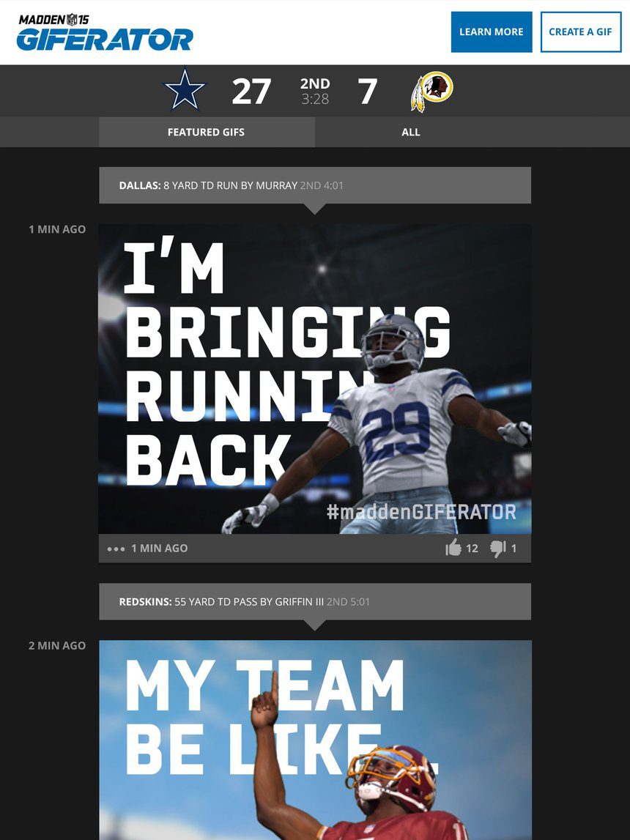Click the Dallas Cowboys star logo
Screen dimensions: 630x840
click(185, 90)
